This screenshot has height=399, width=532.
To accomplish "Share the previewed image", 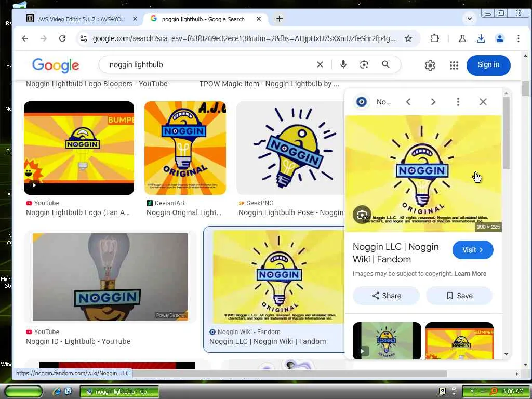I will click(x=386, y=296).
